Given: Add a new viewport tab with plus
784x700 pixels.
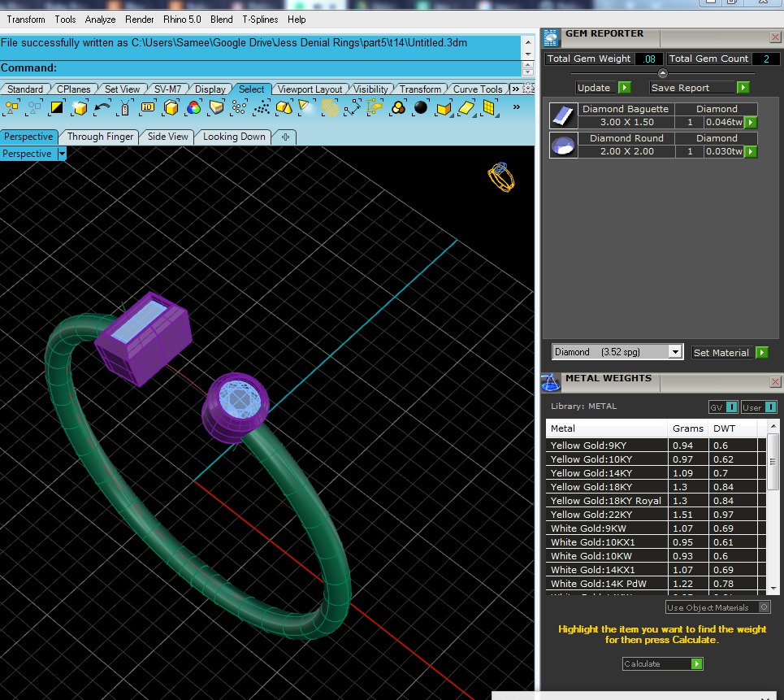Looking at the screenshot, I should pos(285,137).
